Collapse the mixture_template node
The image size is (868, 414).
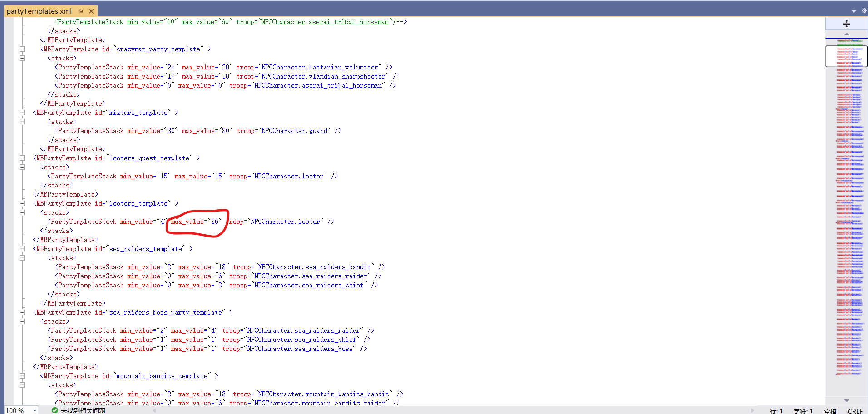pyautogui.click(x=22, y=113)
